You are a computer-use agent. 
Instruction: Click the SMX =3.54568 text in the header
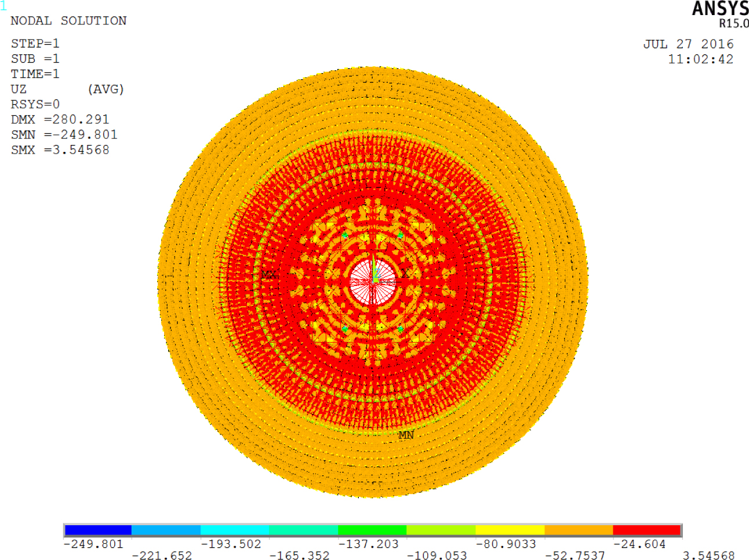point(60,150)
